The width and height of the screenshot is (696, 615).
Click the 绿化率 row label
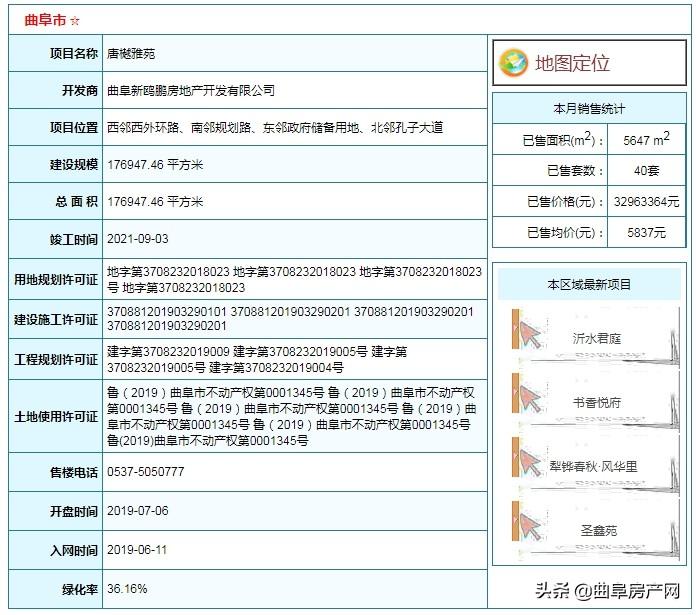80,589
